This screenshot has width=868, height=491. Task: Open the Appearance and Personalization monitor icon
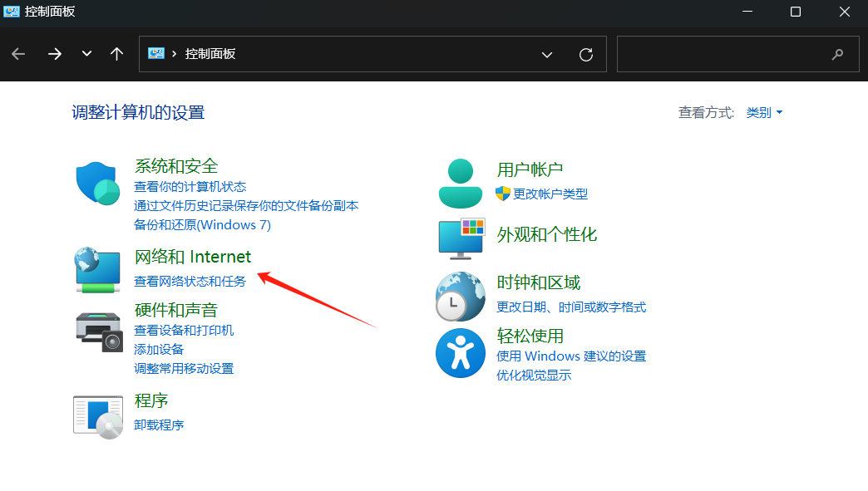tap(461, 238)
